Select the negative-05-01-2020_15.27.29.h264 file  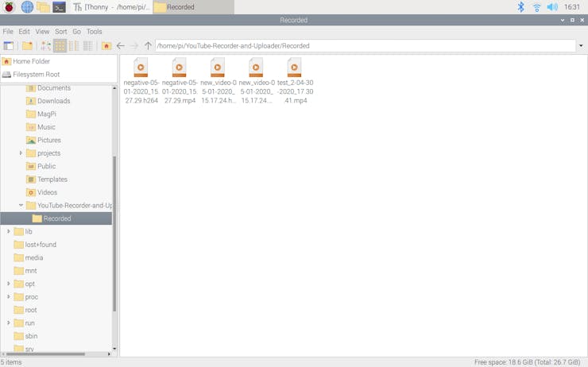(x=141, y=80)
